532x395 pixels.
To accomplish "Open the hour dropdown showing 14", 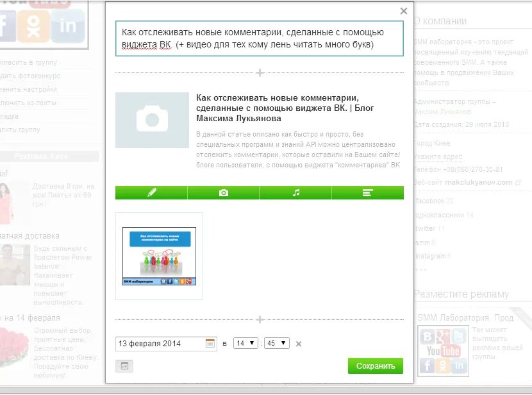I will [245, 343].
